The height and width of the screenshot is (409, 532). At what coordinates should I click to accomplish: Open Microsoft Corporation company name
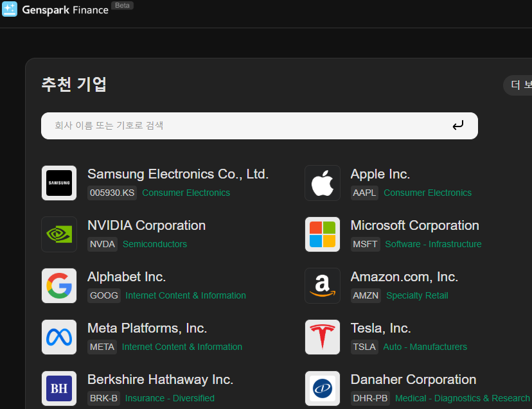pos(414,225)
